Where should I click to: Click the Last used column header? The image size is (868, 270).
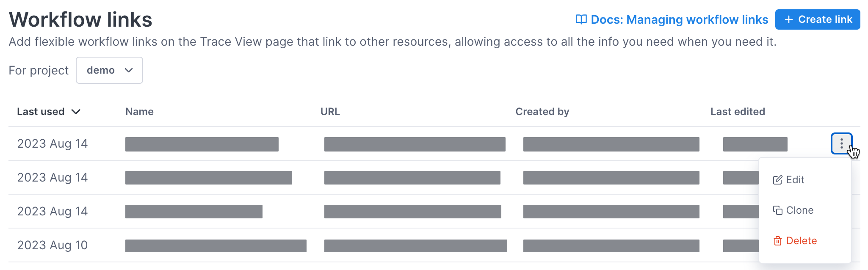pos(41,112)
